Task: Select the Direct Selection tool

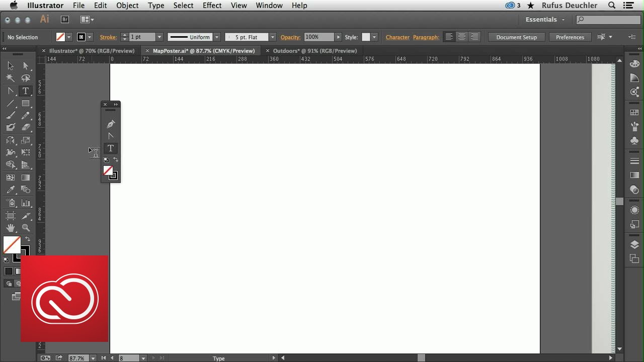Action: pos(26,66)
